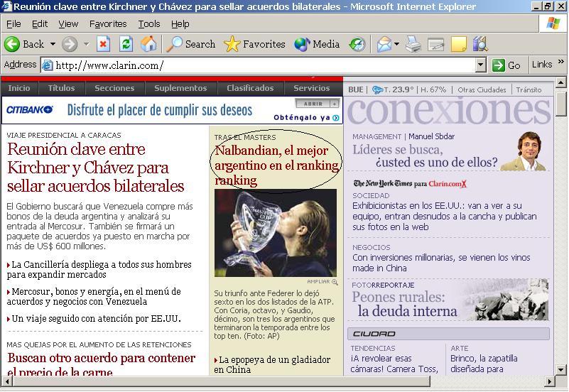
Task: Click Obténgalo ya arrow in ad
Action: [336, 117]
